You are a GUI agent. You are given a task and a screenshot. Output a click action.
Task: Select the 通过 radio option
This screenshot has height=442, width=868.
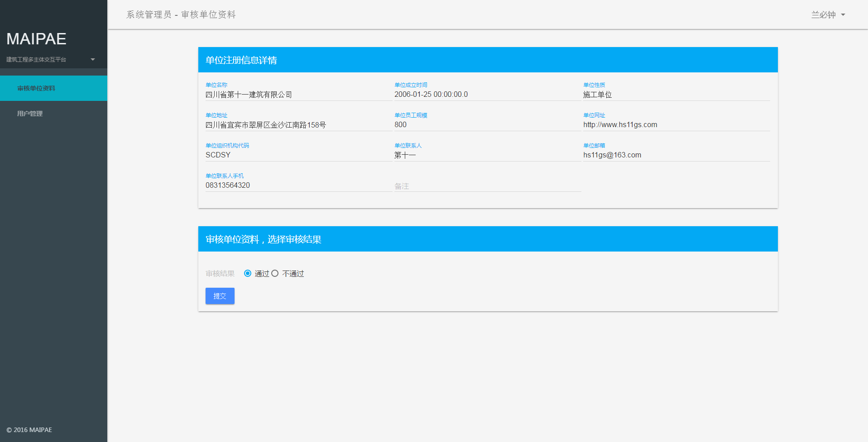tap(247, 273)
